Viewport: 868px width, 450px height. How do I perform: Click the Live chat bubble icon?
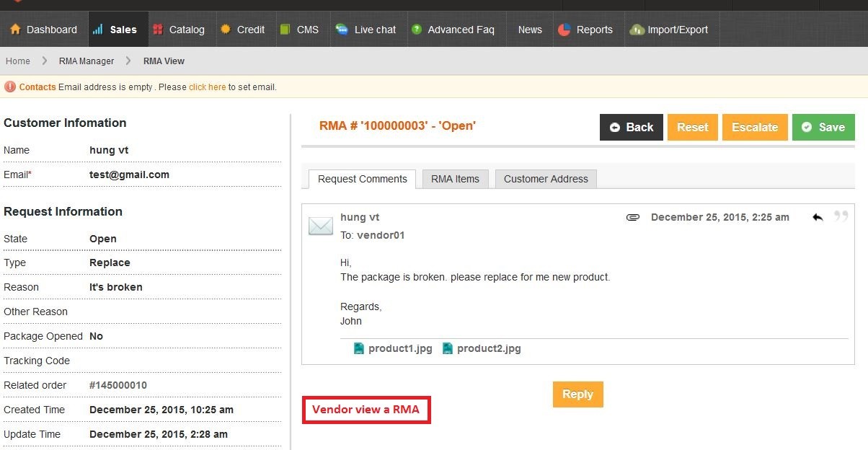pos(342,30)
